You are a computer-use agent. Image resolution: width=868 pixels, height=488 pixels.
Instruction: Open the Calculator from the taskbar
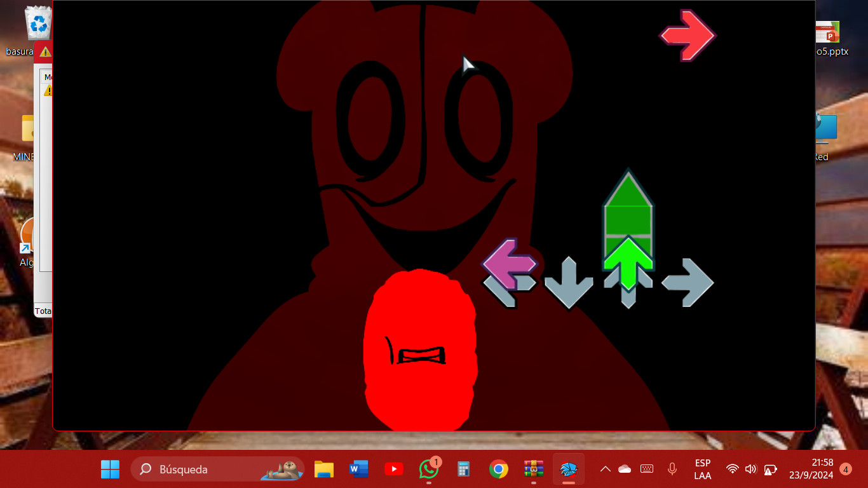click(x=464, y=470)
